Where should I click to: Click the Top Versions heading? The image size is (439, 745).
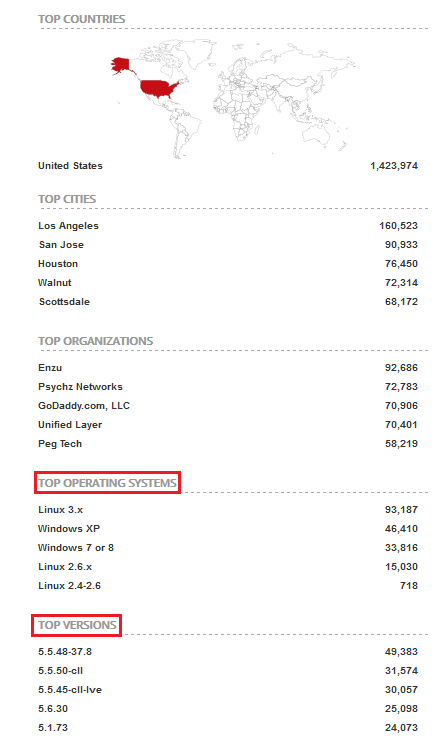pos(77,625)
